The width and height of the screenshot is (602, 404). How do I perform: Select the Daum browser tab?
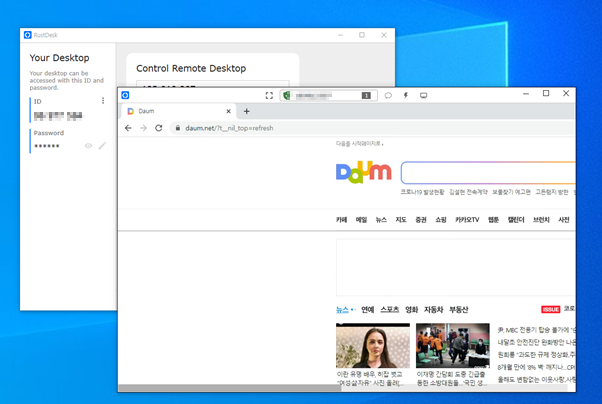pyautogui.click(x=179, y=111)
